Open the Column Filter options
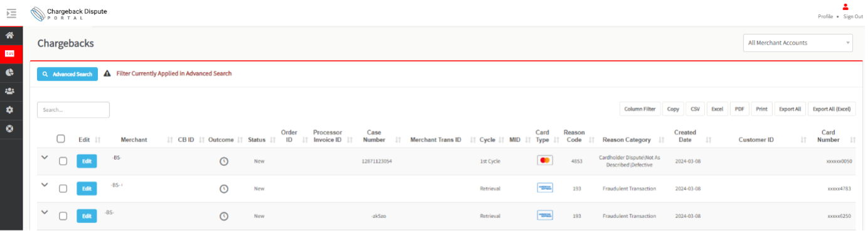The width and height of the screenshot is (868, 233). pyautogui.click(x=639, y=109)
